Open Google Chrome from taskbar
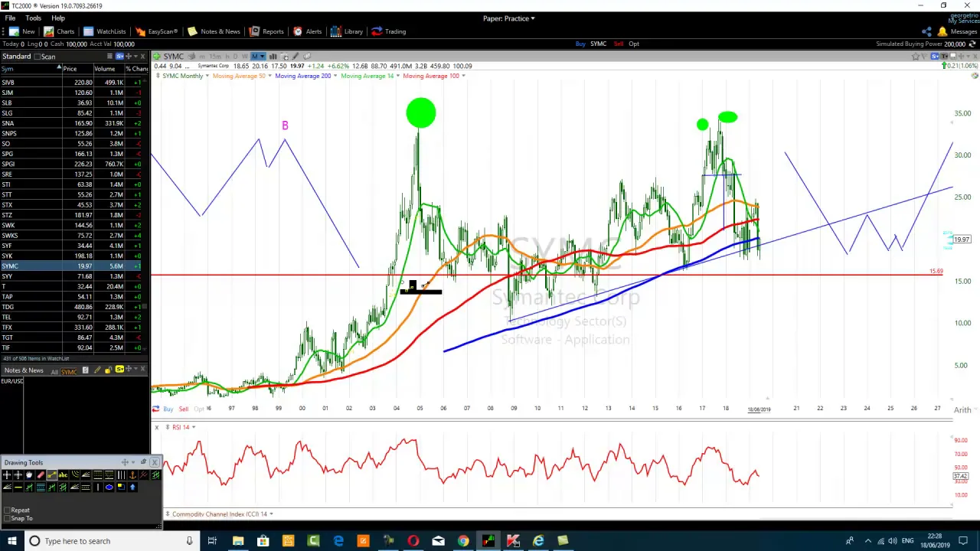Screen dimensions: 980x551 pyautogui.click(x=463, y=541)
